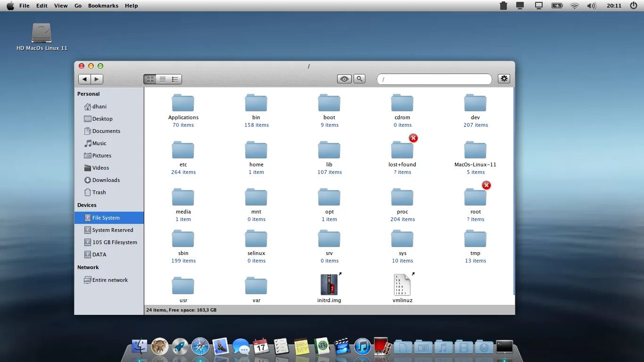644x362 pixels.
Task: Select System Reserved device
Action: [109, 230]
